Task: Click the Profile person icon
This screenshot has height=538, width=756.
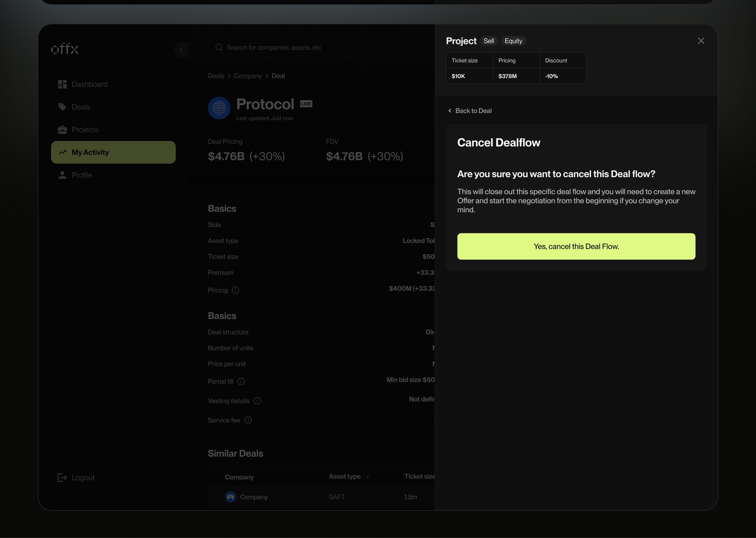Action: pyautogui.click(x=62, y=175)
